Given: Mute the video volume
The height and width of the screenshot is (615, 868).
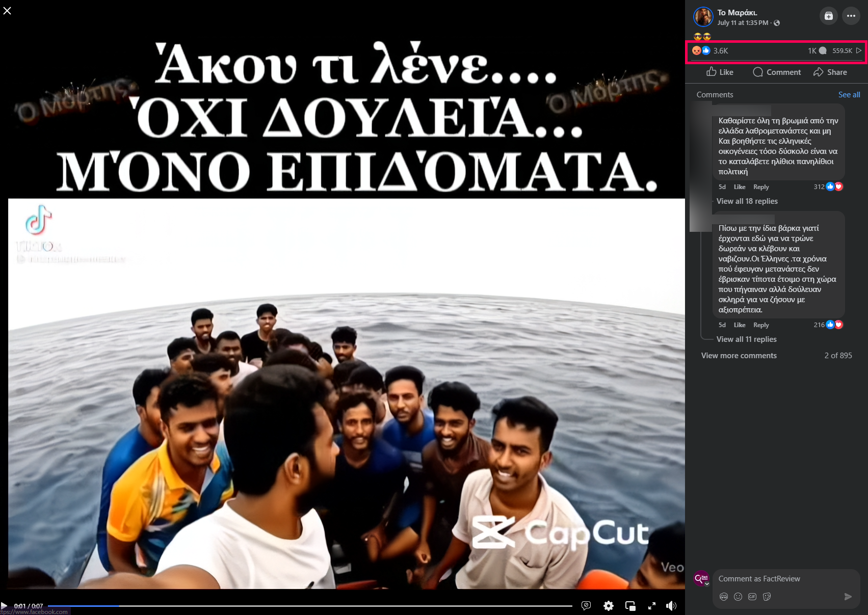Looking at the screenshot, I should (x=671, y=606).
